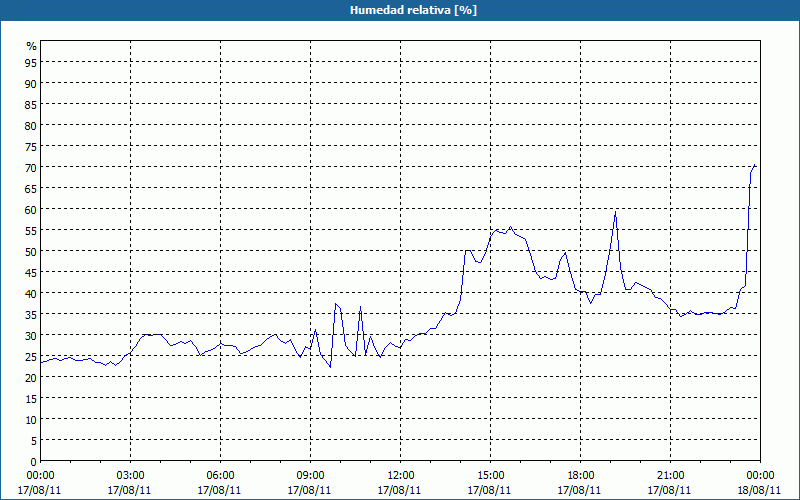
Task: Click the final humidity spike reaching 70%
Action: coord(754,165)
